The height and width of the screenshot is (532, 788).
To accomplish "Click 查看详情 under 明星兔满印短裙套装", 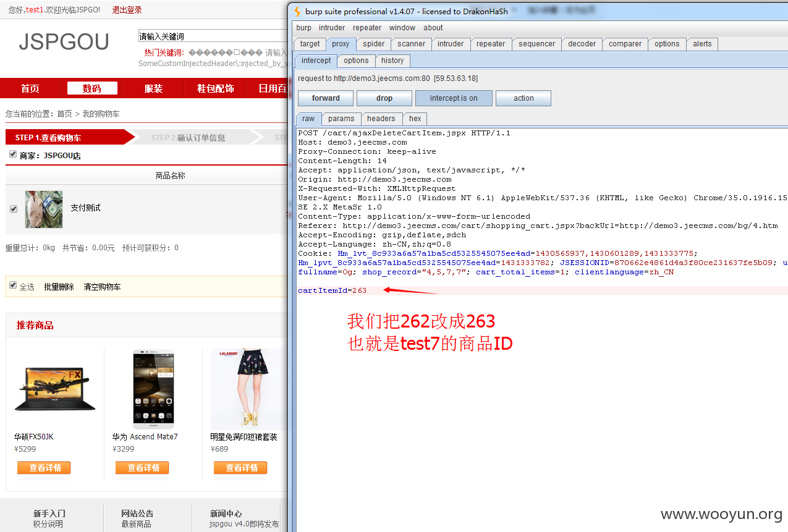I will coord(240,468).
